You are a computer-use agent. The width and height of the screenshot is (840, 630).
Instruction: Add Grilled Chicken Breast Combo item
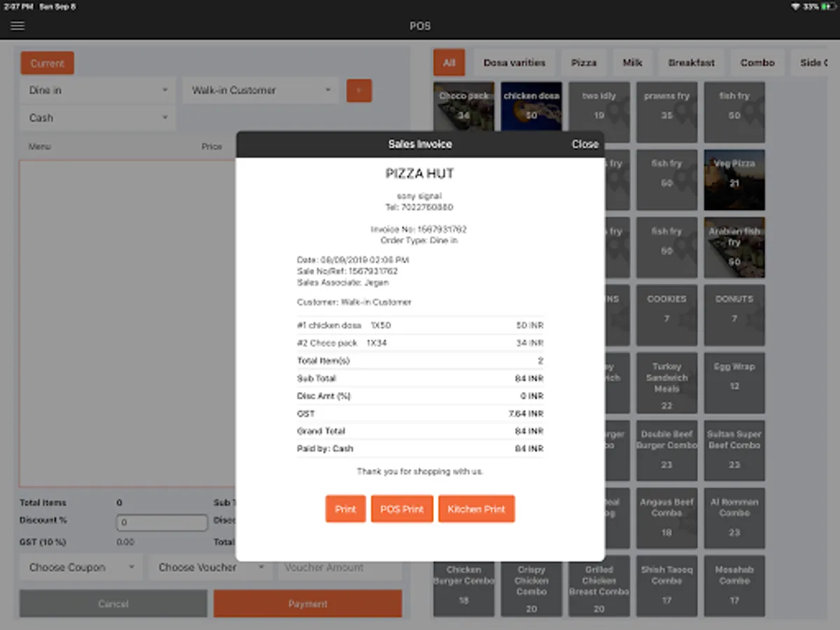(x=599, y=586)
